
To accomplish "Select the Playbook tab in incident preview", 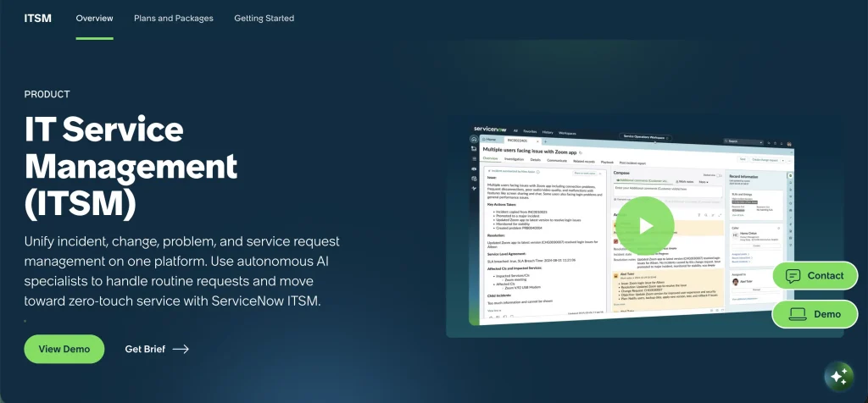I will coord(607,163).
